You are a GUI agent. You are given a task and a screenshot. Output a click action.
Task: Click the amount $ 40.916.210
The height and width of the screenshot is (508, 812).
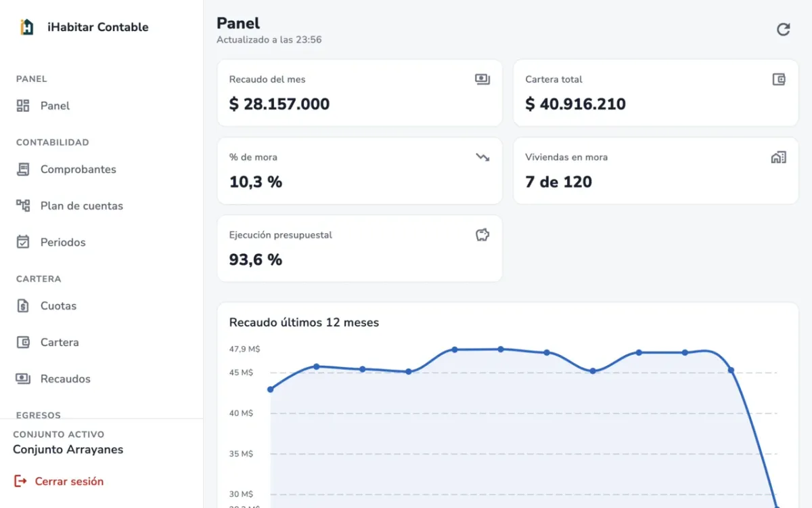tap(576, 104)
